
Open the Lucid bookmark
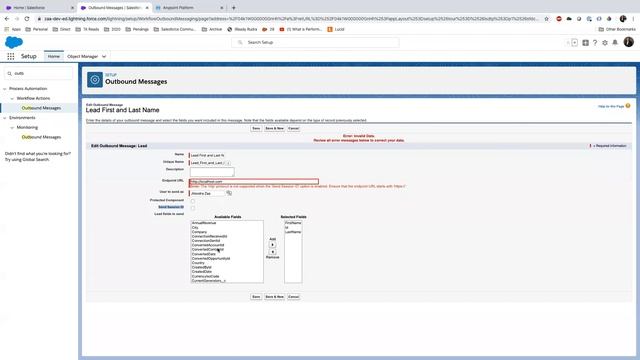tap(336, 29)
